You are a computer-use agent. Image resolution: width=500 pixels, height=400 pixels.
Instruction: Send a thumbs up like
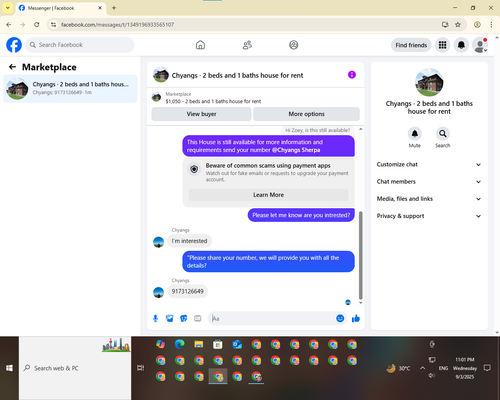coord(356,318)
